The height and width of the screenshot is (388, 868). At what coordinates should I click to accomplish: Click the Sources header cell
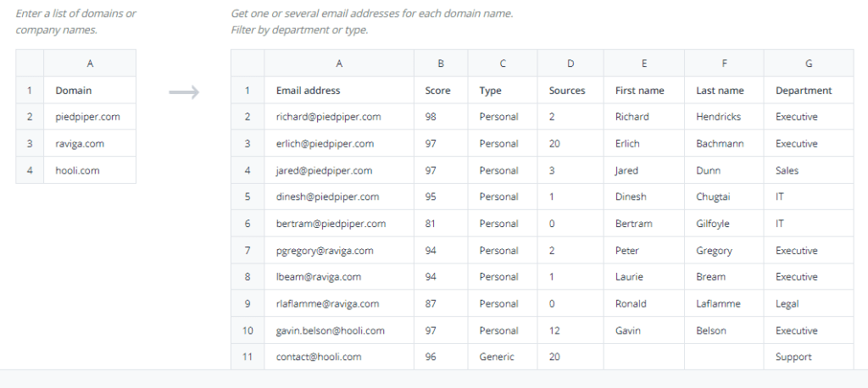[x=570, y=90]
